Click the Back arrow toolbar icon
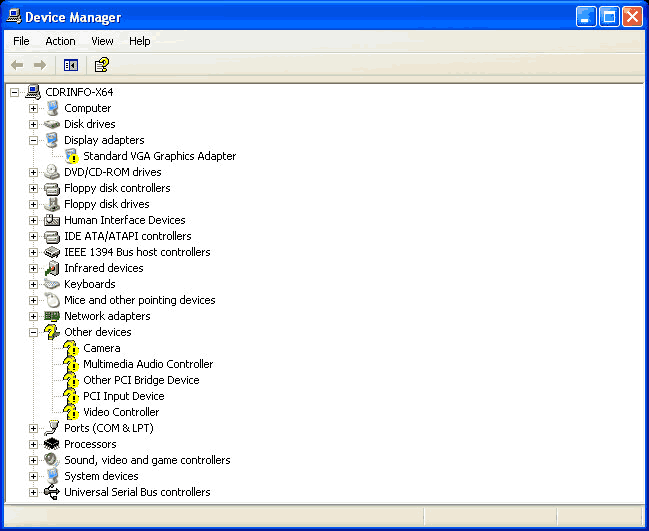This screenshot has height=531, width=649. 17,65
